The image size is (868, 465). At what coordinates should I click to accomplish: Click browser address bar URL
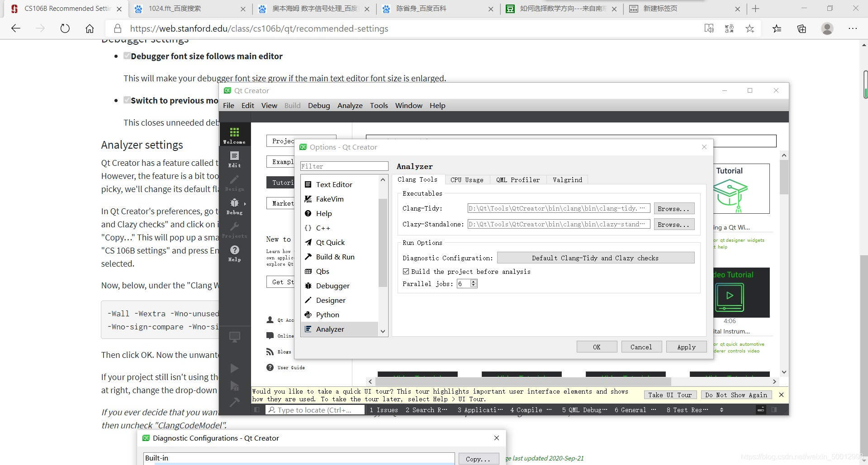(x=259, y=28)
